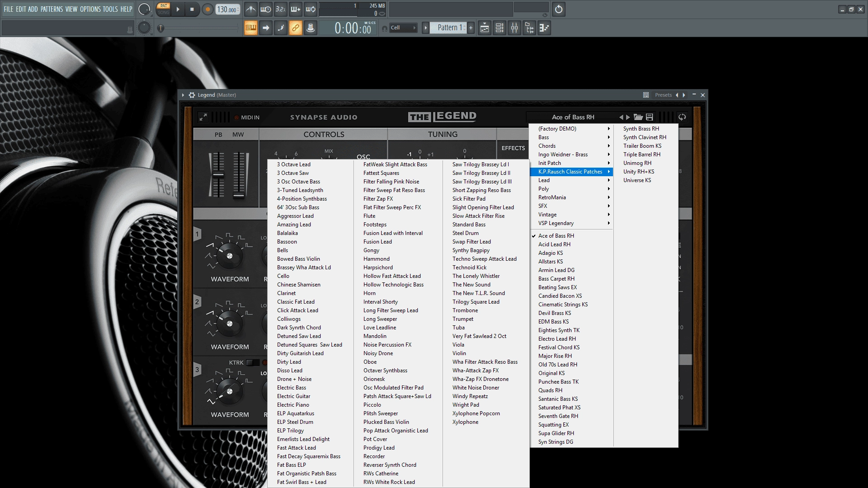This screenshot has height=488, width=868.
Task: Click the PB pitch bend slider
Action: tap(218, 174)
